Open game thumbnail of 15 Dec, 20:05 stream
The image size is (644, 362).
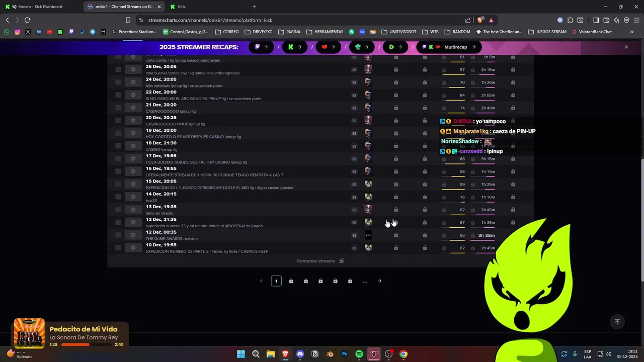pos(368,184)
